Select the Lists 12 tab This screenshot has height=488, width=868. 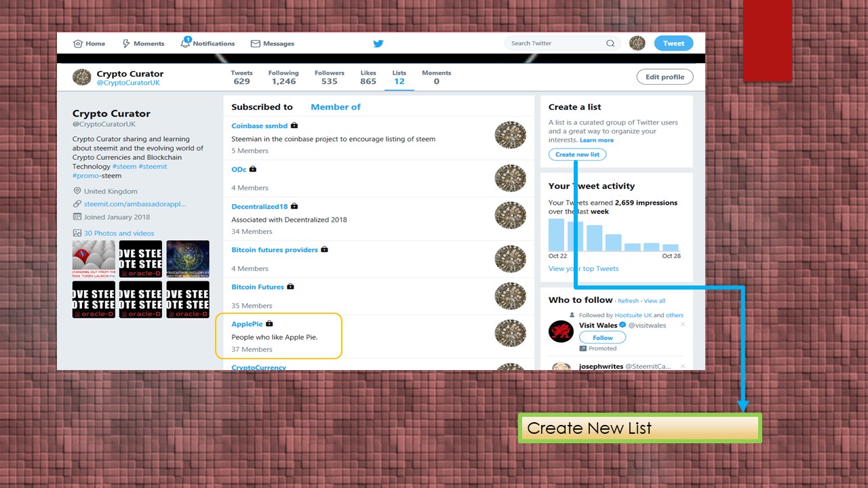pyautogui.click(x=399, y=77)
